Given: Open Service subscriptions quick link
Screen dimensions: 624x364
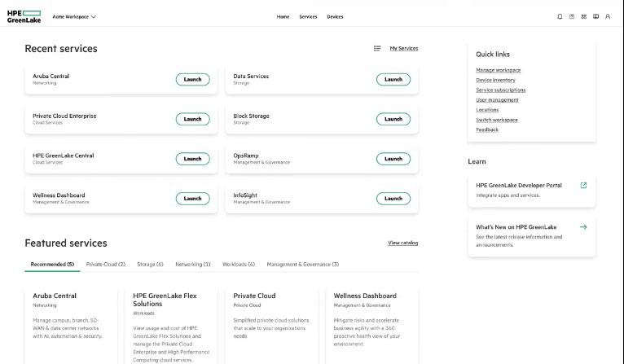Looking at the screenshot, I should tap(501, 90).
